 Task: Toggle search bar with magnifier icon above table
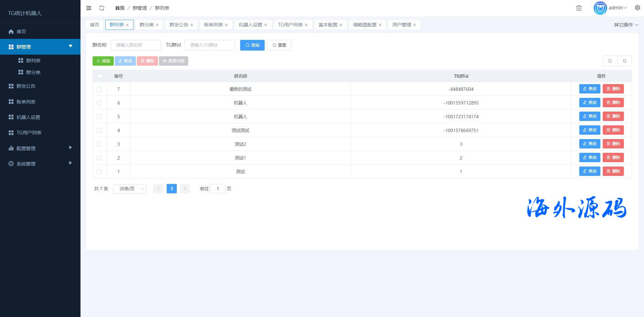pyautogui.click(x=610, y=61)
